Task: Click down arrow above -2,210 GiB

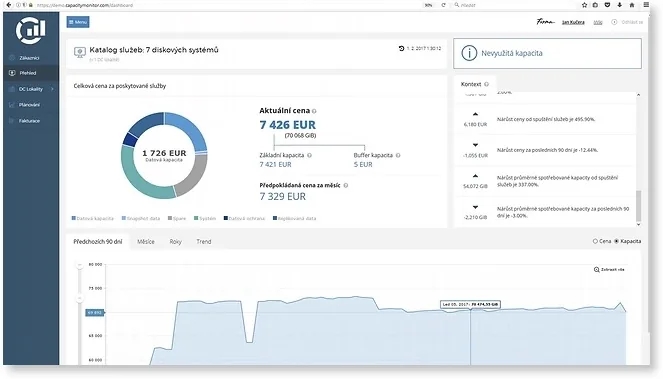Action: (x=475, y=207)
